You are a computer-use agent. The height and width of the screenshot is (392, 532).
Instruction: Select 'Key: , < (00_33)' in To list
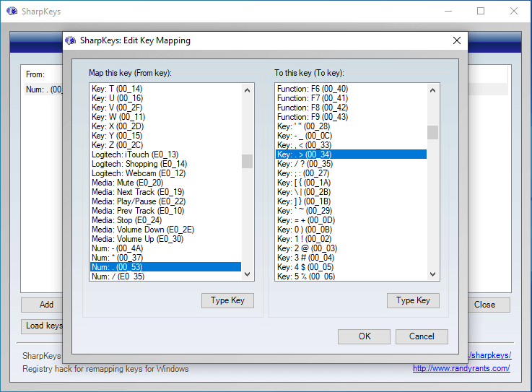coord(351,145)
